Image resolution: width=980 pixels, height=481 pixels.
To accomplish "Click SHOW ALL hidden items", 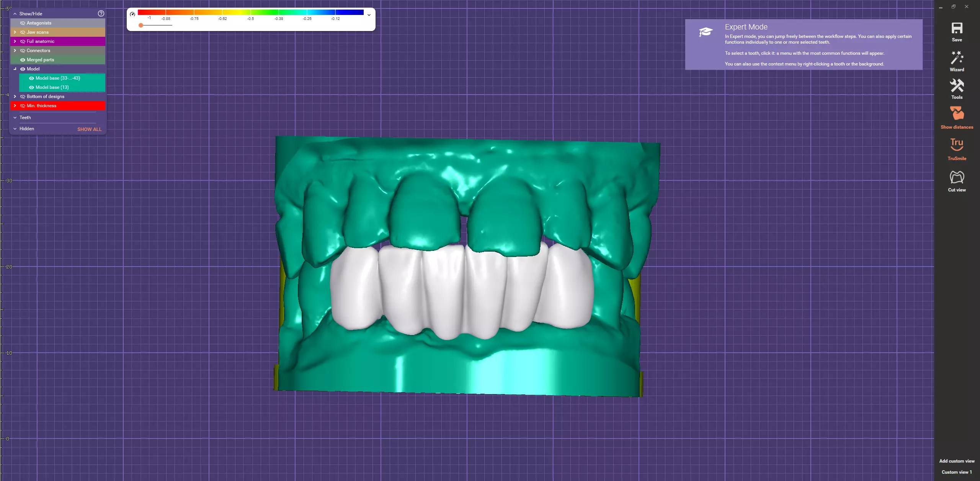I will [x=89, y=129].
